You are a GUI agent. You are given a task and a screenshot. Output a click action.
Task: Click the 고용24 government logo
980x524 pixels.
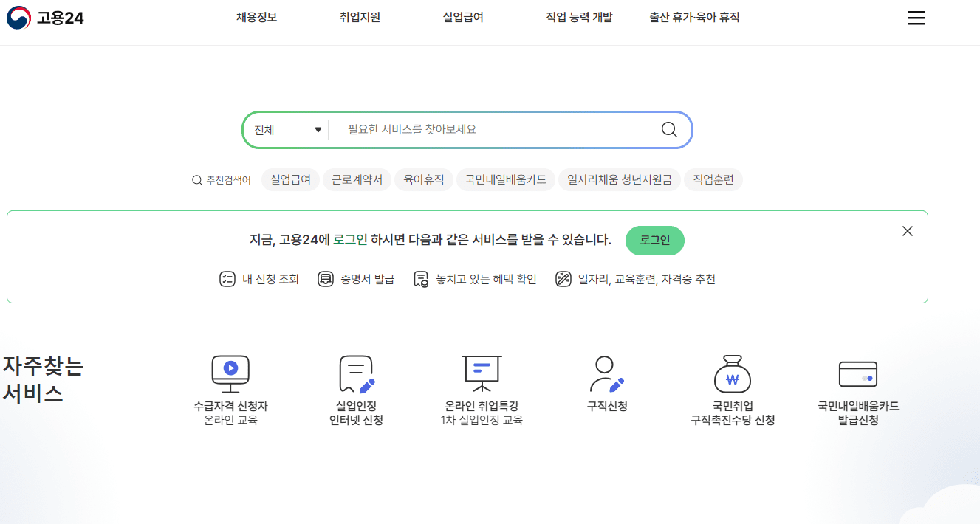[x=45, y=18]
